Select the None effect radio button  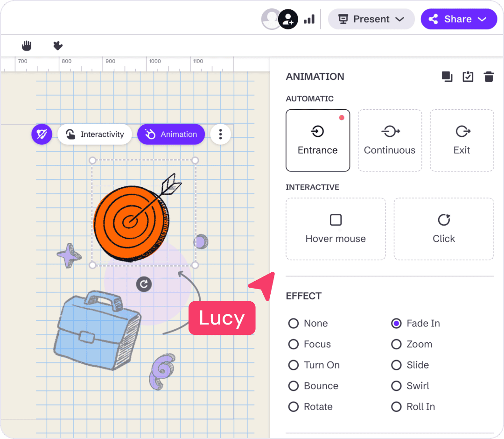pyautogui.click(x=294, y=323)
